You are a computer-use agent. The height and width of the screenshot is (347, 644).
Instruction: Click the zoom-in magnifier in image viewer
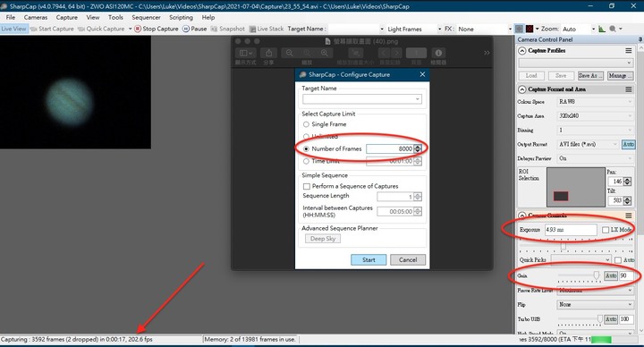325,53
